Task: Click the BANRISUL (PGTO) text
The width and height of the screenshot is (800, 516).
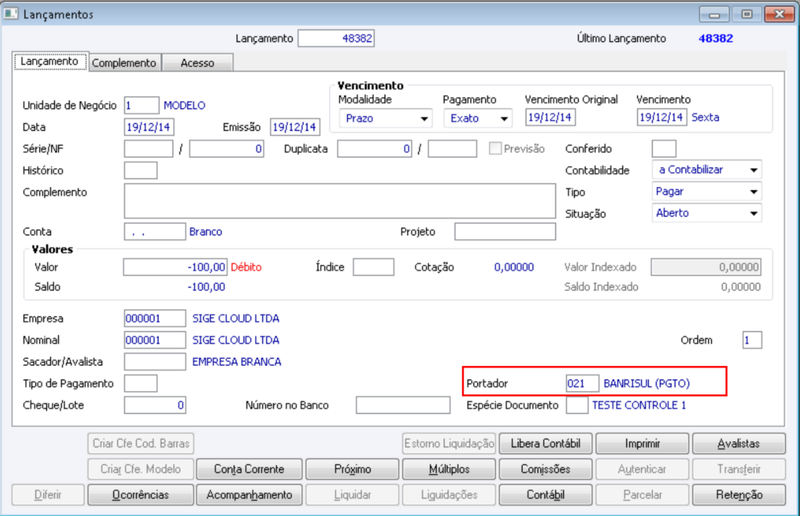Action: pos(646,383)
